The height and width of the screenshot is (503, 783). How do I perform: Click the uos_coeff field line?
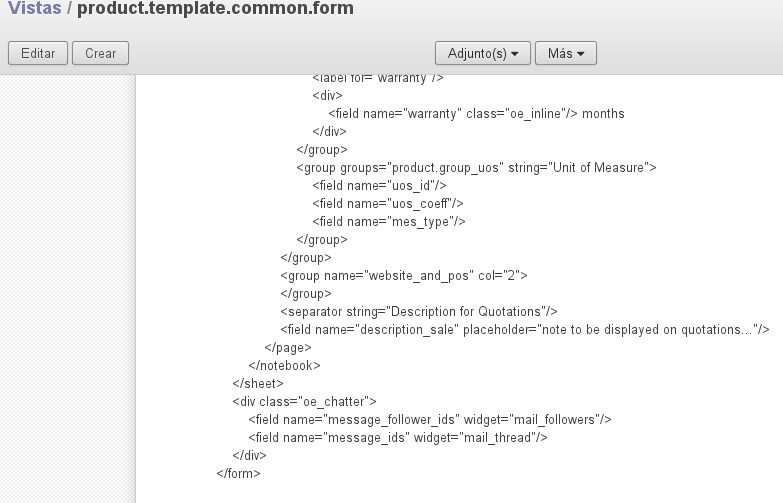point(387,204)
